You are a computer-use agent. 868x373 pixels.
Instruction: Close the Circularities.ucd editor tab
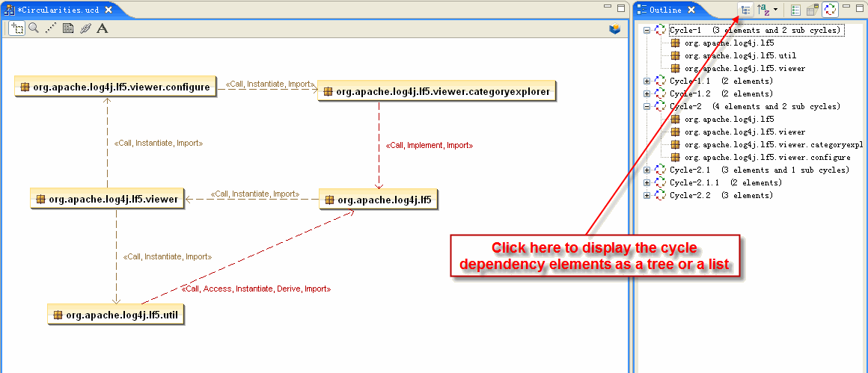109,10
